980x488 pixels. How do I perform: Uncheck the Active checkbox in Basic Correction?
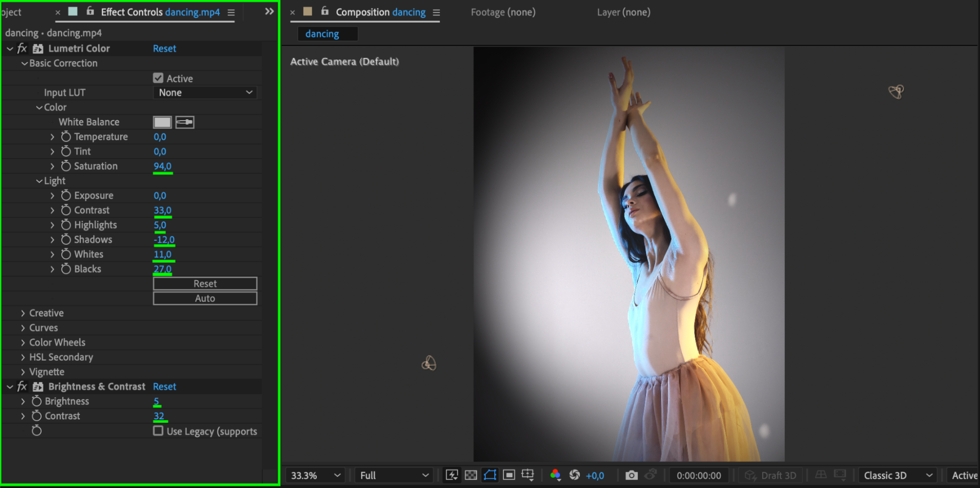[158, 78]
